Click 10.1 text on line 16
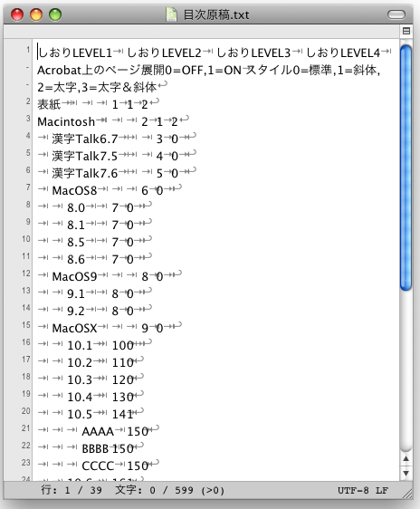This screenshot has height=509, width=420. point(80,345)
